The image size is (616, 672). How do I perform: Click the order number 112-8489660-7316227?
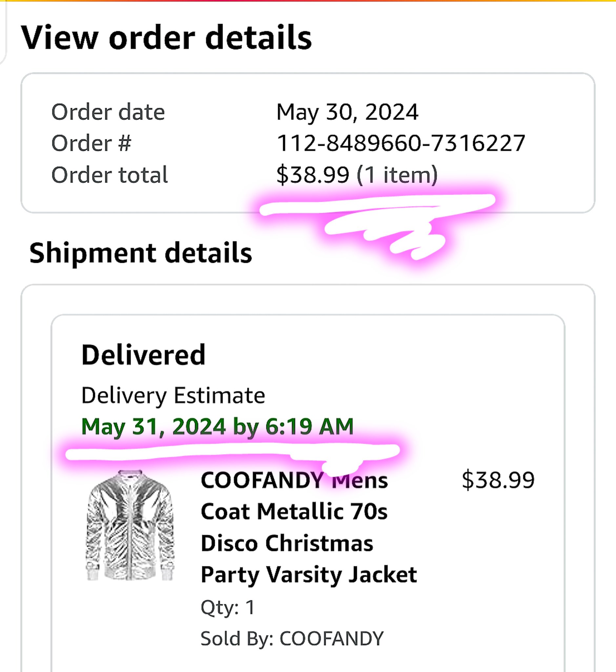point(401,143)
